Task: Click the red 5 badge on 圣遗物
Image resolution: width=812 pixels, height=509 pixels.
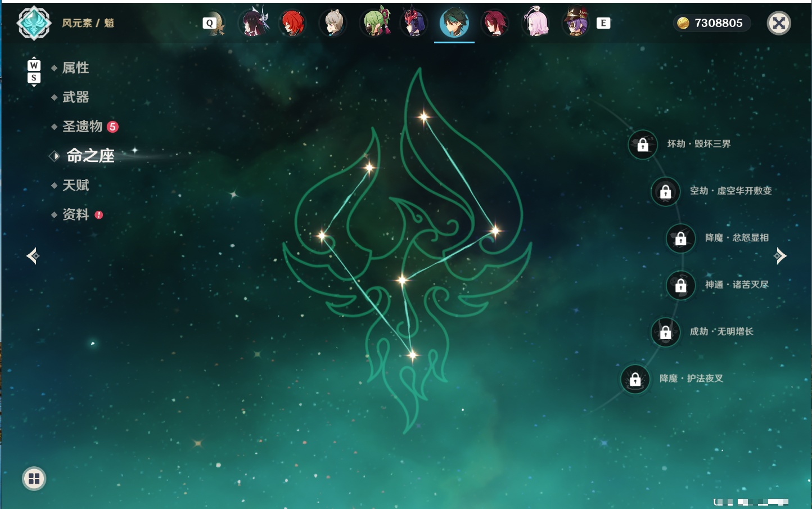Action: pos(112,127)
